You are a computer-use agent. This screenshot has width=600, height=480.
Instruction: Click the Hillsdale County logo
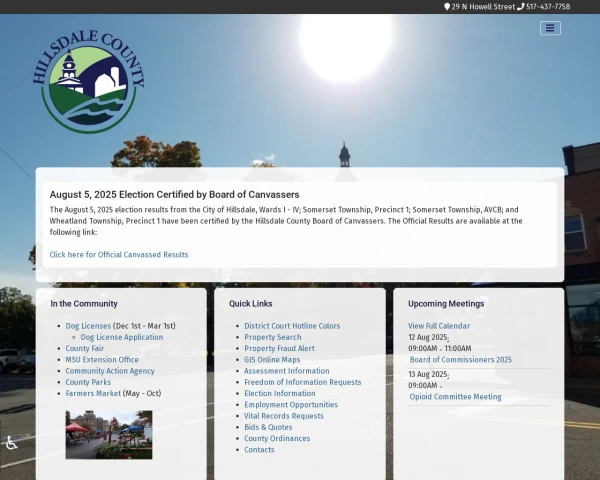(89, 82)
